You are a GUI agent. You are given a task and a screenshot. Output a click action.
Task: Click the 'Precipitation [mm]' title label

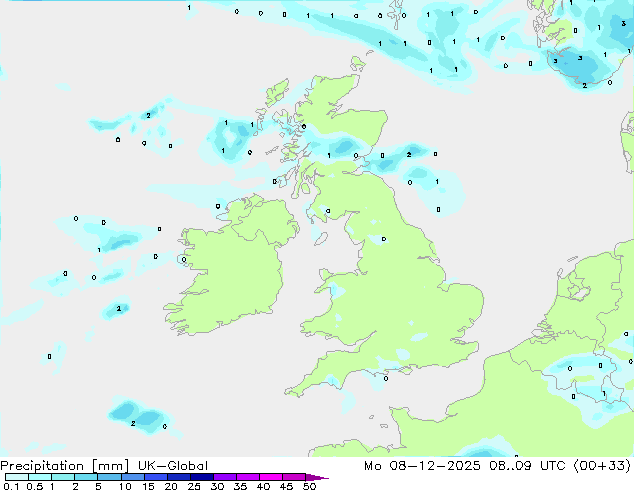coord(65,466)
